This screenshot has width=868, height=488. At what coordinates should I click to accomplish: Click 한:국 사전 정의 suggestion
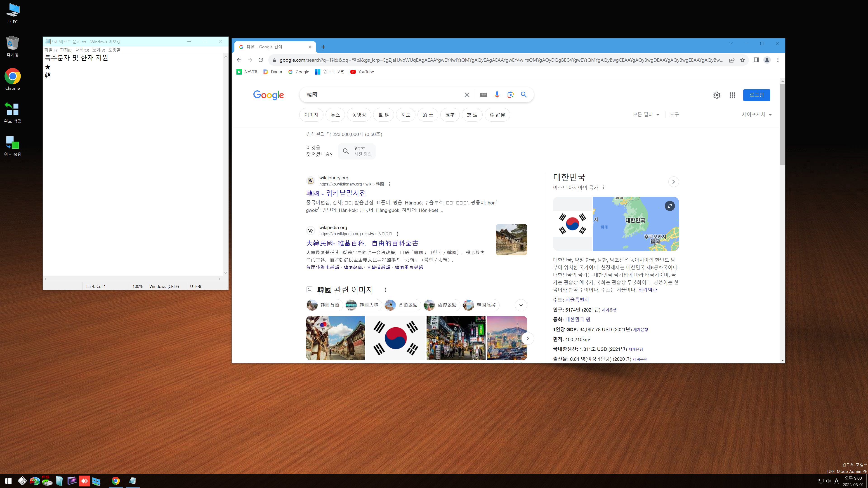pos(357,151)
